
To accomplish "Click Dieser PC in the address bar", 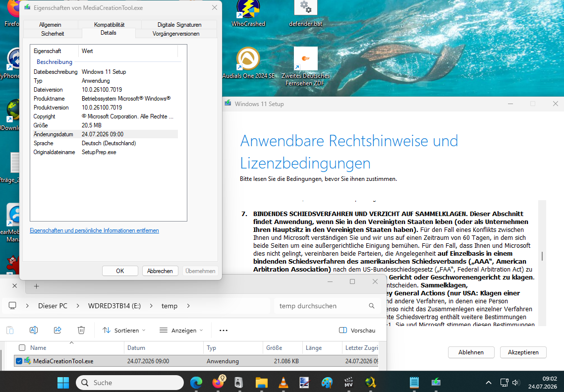I will [53, 306].
